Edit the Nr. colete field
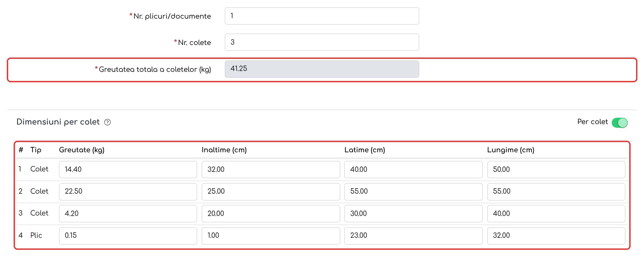Image resolution: width=644 pixels, height=263 pixels. coord(322,42)
